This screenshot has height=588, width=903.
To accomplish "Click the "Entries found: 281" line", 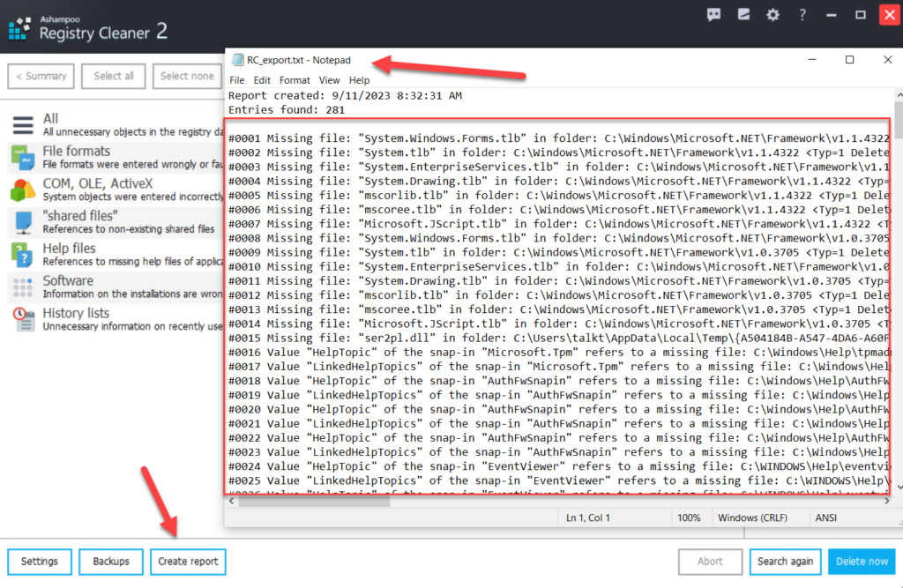I will point(287,110).
